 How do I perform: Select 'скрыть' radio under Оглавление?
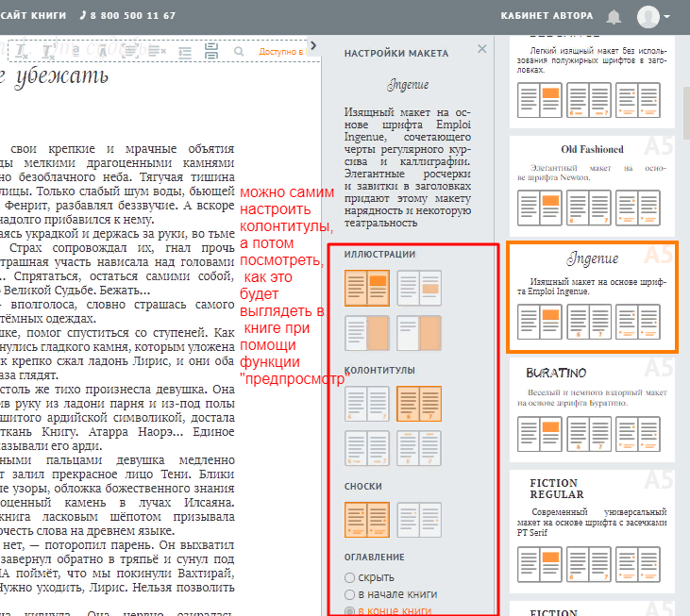350,576
